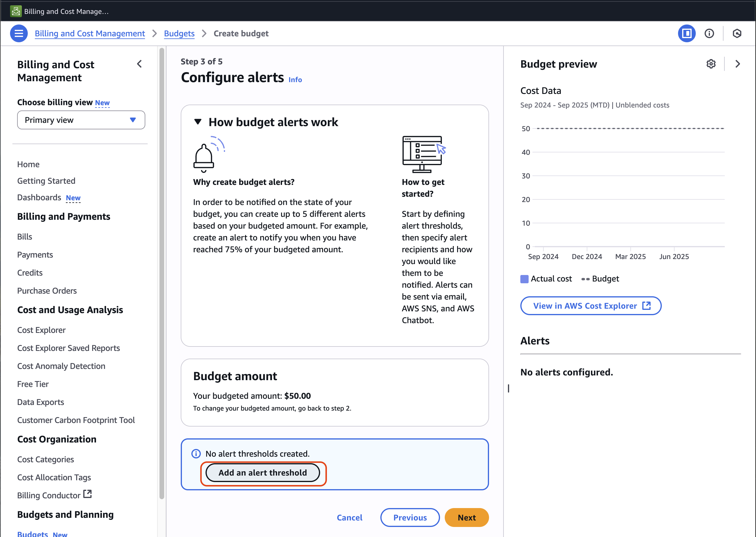Image resolution: width=756 pixels, height=537 pixels.
Task: Click the info icon beside No alert thresholds
Action: click(x=196, y=454)
